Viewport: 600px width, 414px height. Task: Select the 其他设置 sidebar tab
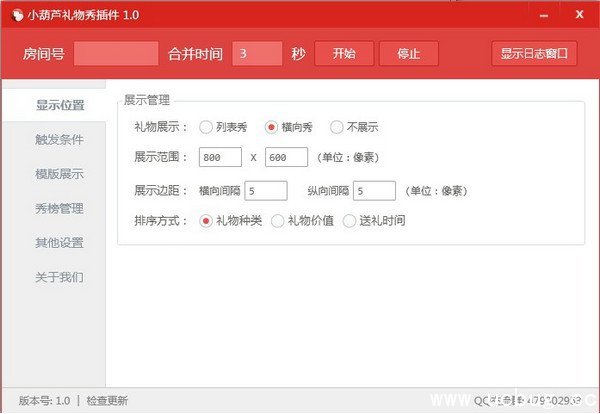tap(59, 242)
